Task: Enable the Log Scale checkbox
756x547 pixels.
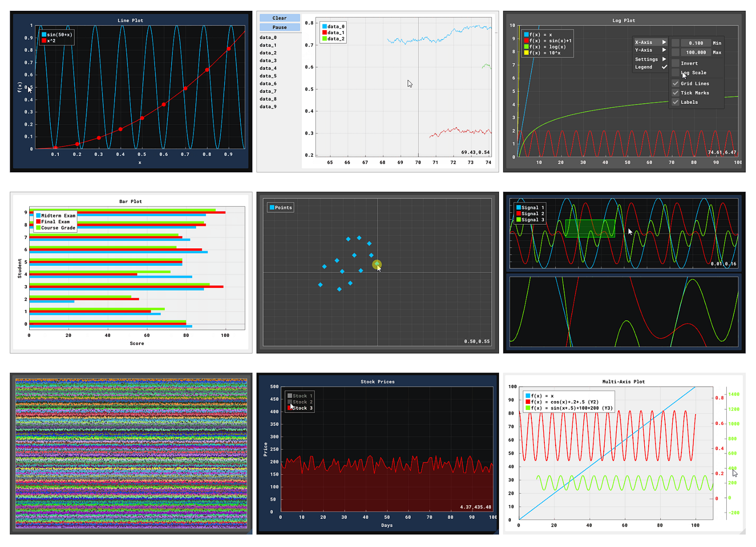Action: pos(676,73)
